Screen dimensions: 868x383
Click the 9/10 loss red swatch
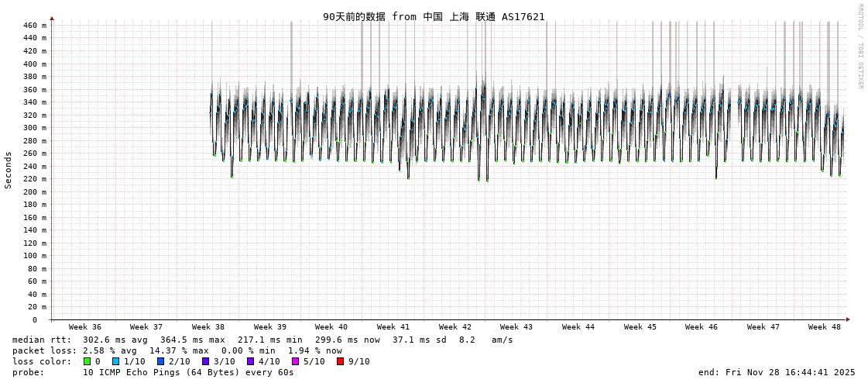click(340, 361)
